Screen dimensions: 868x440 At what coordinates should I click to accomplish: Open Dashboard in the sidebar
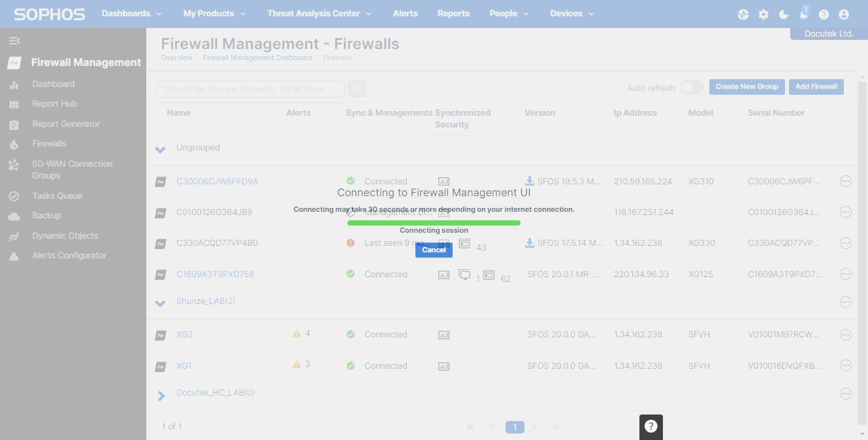[54, 84]
